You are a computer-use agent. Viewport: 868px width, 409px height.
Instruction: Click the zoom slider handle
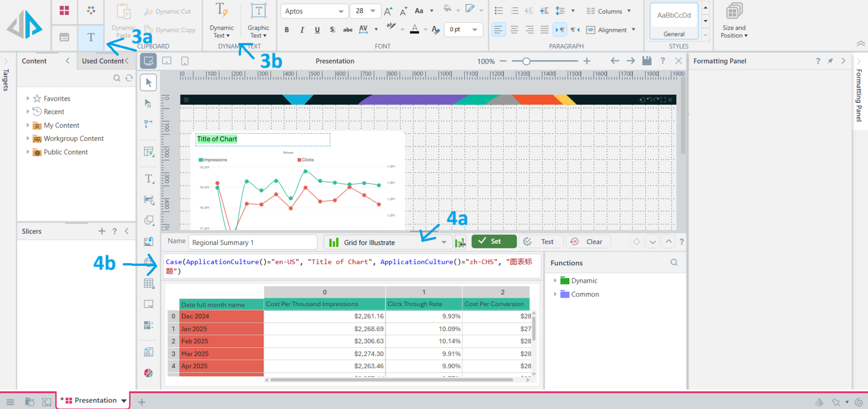click(526, 61)
